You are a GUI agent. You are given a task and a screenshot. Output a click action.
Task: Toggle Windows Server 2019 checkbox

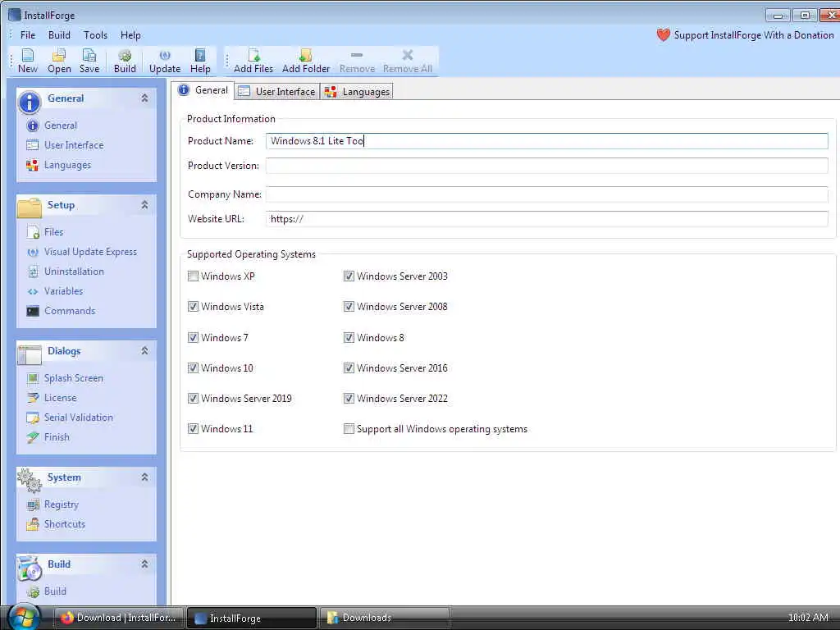coord(193,399)
